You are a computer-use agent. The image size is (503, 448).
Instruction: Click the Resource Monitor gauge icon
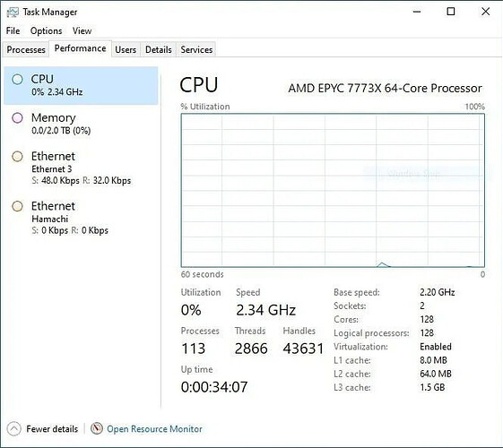point(97,428)
